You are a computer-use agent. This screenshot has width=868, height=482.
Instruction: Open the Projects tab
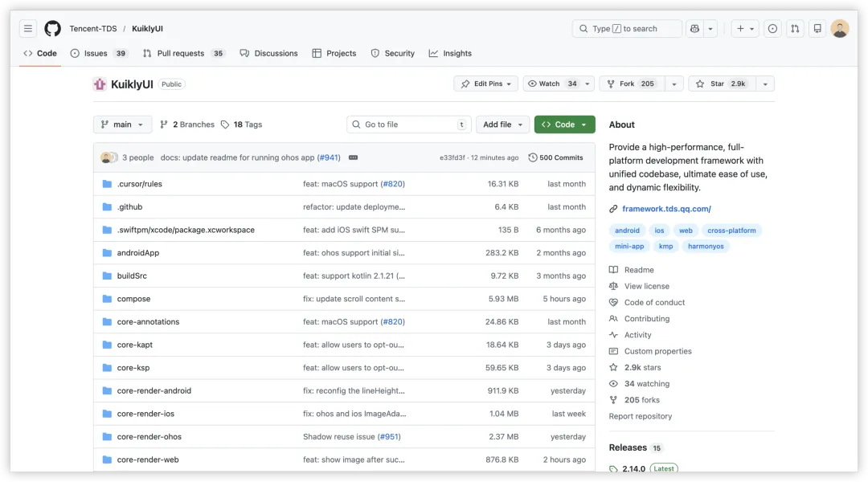334,53
